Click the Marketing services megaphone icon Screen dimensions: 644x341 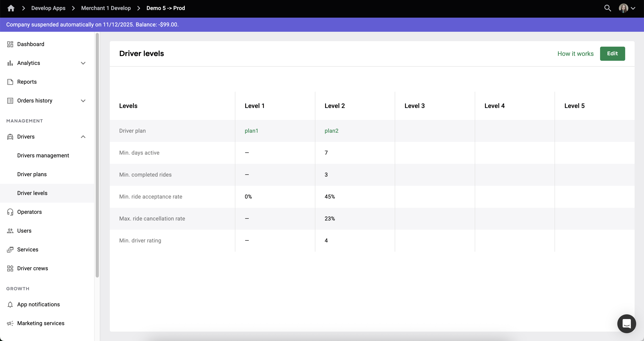pyautogui.click(x=10, y=323)
